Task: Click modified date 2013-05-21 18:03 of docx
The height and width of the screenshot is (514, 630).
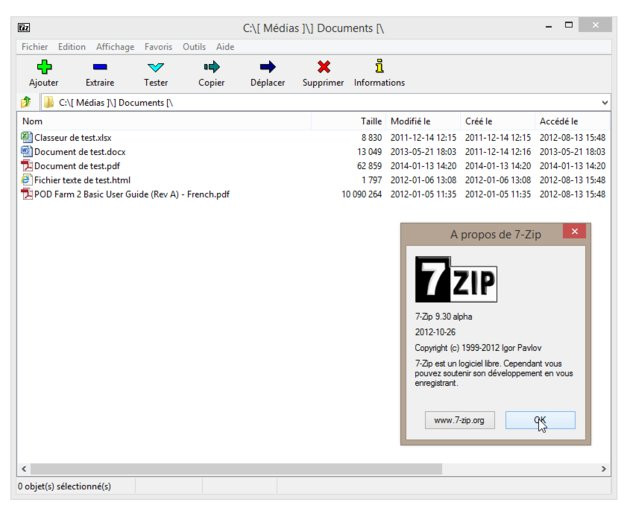Action: click(423, 152)
